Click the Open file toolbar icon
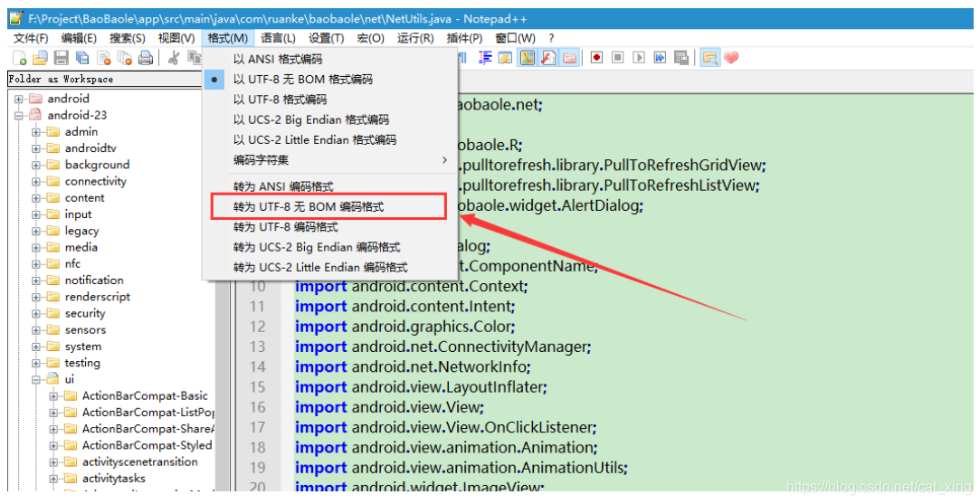980x504 pixels. 40,58
